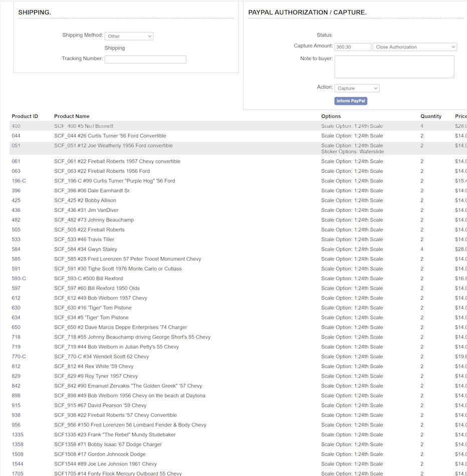This screenshot has height=476, width=467.
Task: Click the Product ID column header
Action: click(x=25, y=116)
